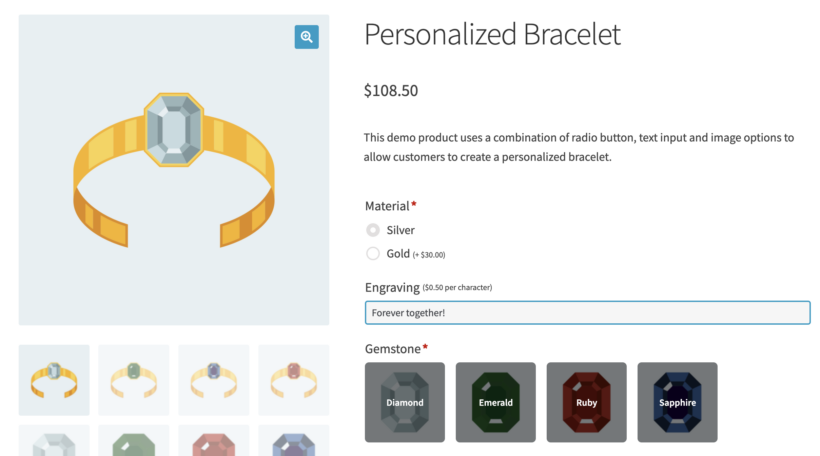Select the Sapphire gemstone option
The width and height of the screenshot is (820, 456).
click(x=677, y=402)
